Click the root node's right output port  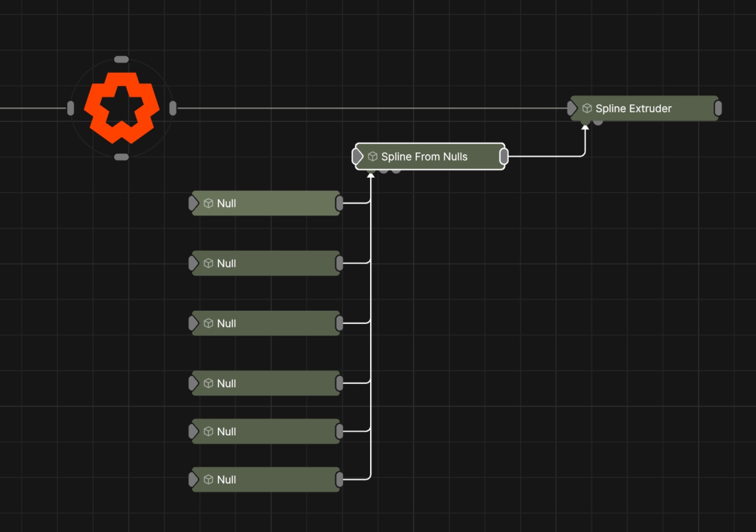173,108
